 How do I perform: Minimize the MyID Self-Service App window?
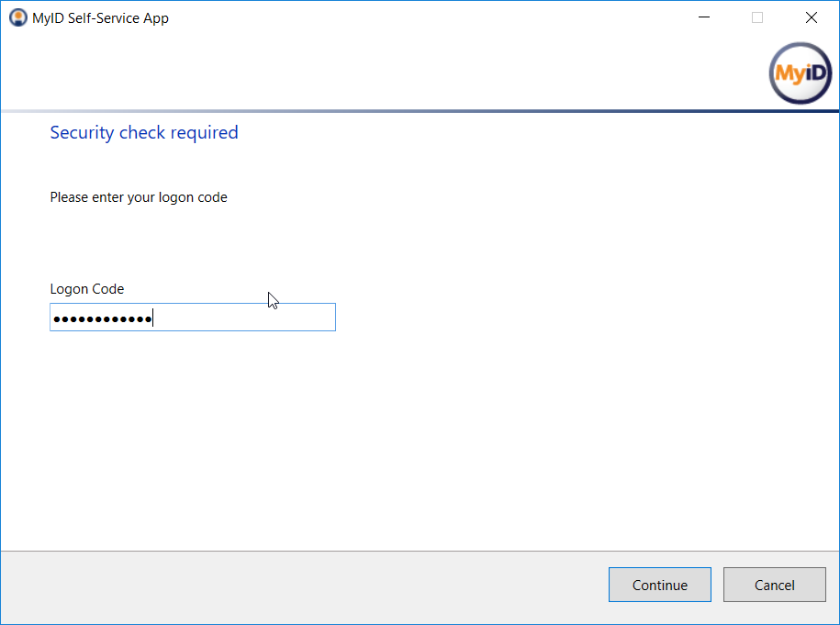(x=704, y=17)
